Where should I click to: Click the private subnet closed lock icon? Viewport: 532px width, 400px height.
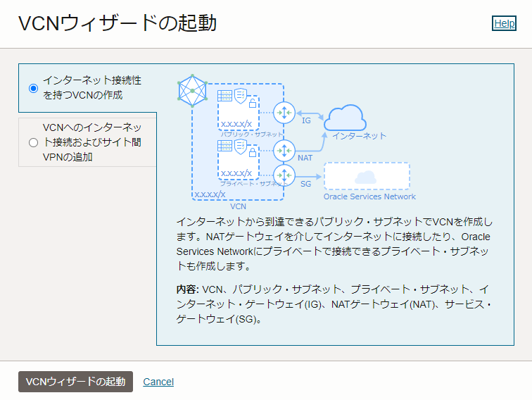point(253,152)
